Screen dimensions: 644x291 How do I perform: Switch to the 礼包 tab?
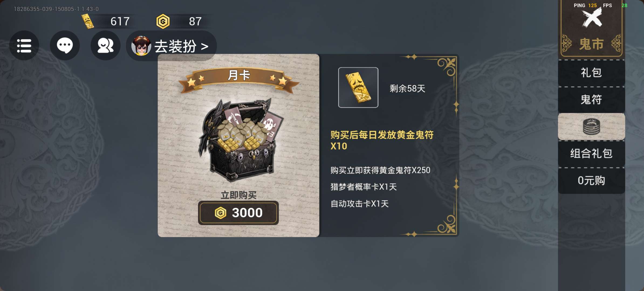591,73
